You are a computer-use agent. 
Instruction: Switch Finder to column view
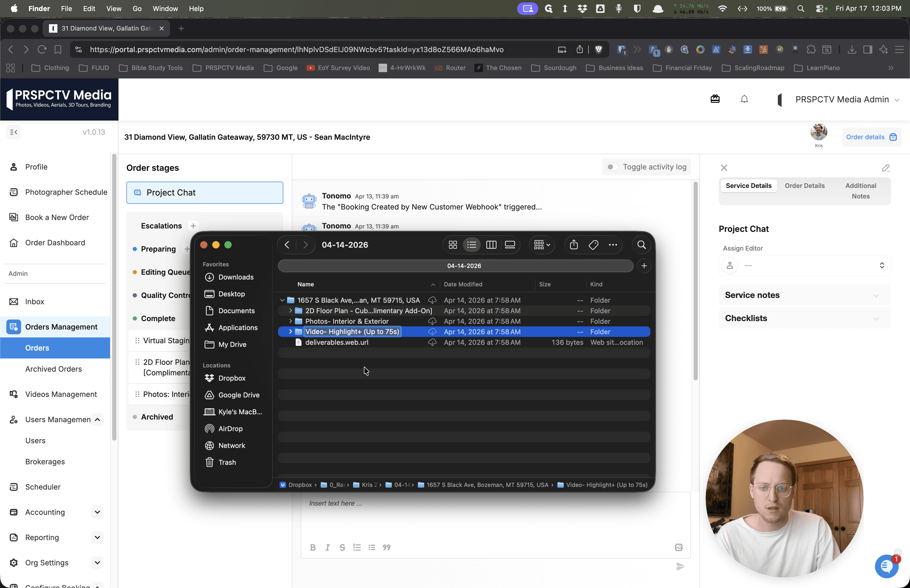491,245
